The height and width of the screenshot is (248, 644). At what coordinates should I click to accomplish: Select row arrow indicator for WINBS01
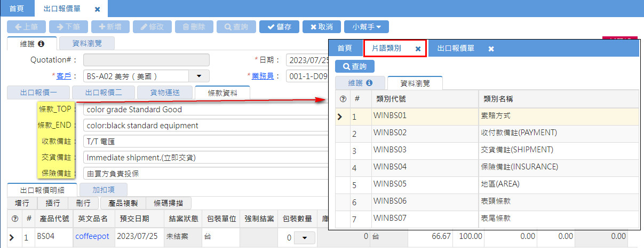tap(340, 116)
